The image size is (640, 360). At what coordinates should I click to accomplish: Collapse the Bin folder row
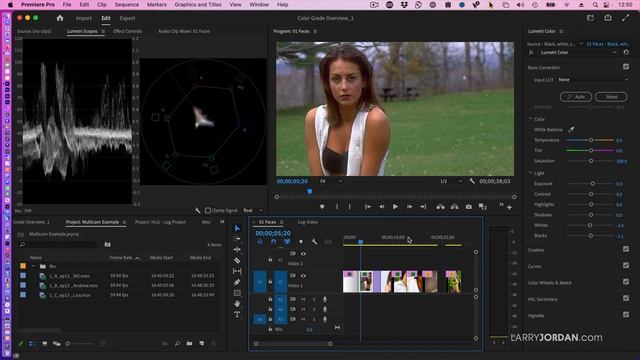tap(33, 266)
